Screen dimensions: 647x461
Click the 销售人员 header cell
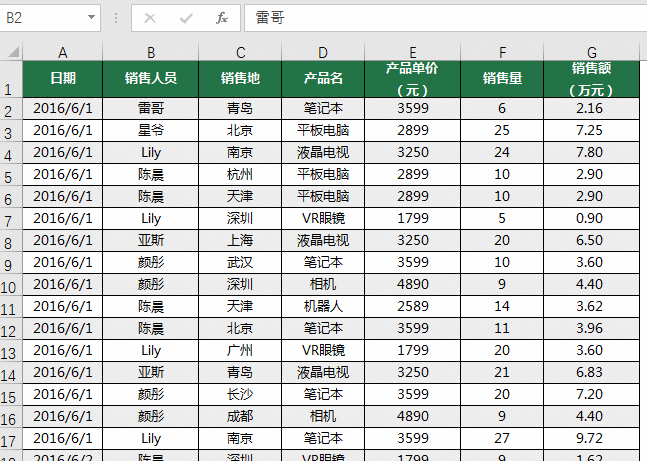[x=150, y=78]
